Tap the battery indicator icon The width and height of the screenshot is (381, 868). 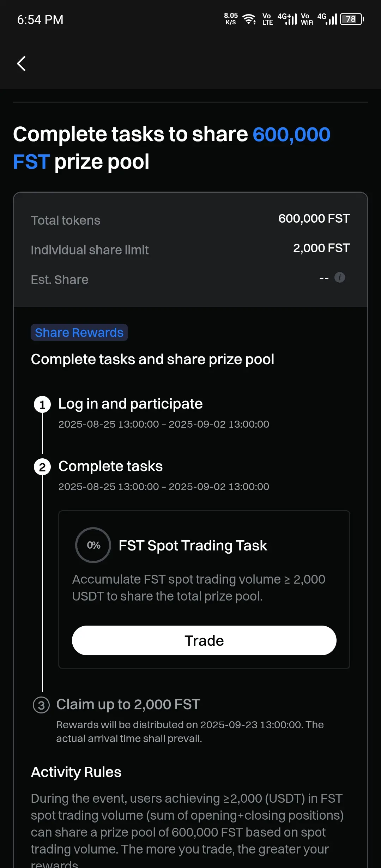pyautogui.click(x=352, y=19)
